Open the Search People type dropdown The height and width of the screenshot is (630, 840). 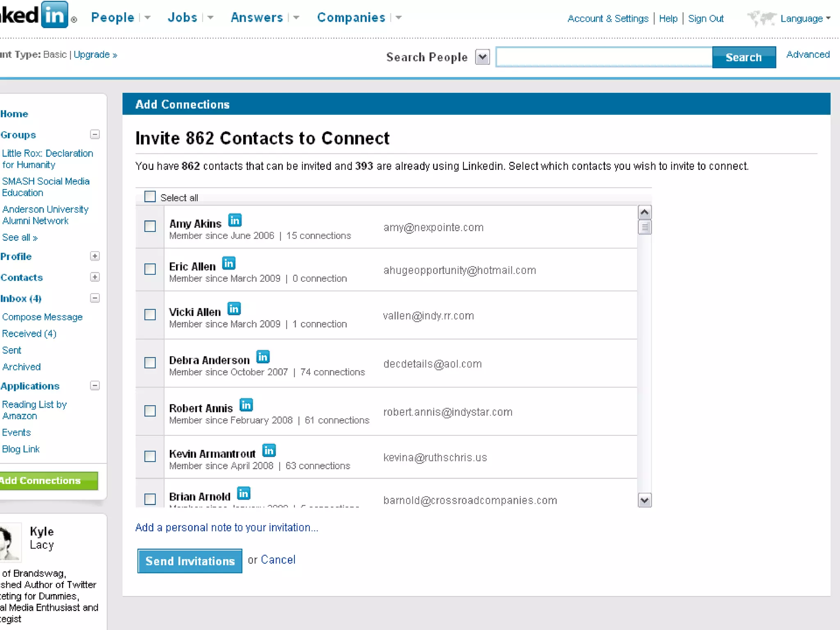482,57
